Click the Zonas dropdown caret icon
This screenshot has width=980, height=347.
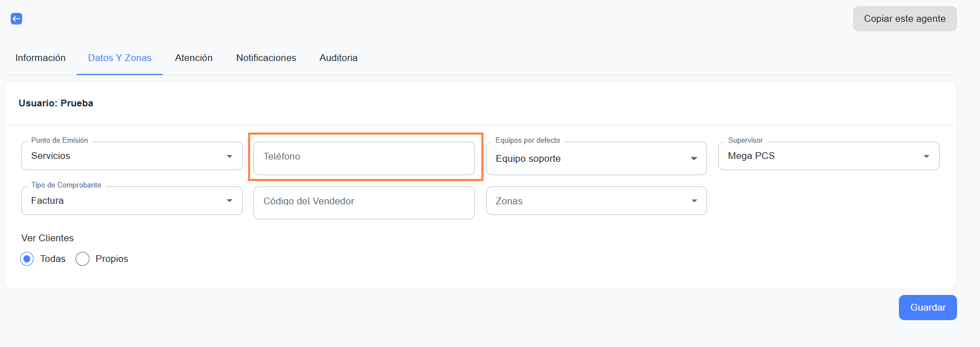pyautogui.click(x=694, y=201)
